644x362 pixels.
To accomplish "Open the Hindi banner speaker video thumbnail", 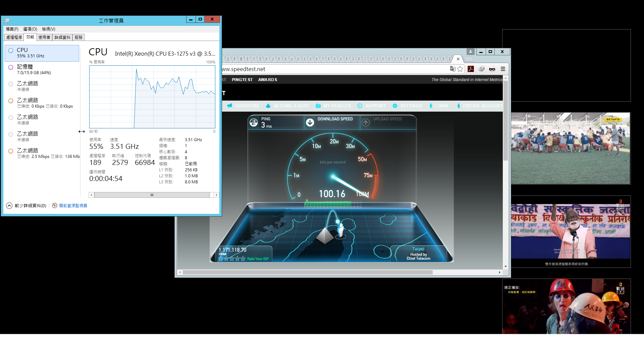I will (571, 232).
